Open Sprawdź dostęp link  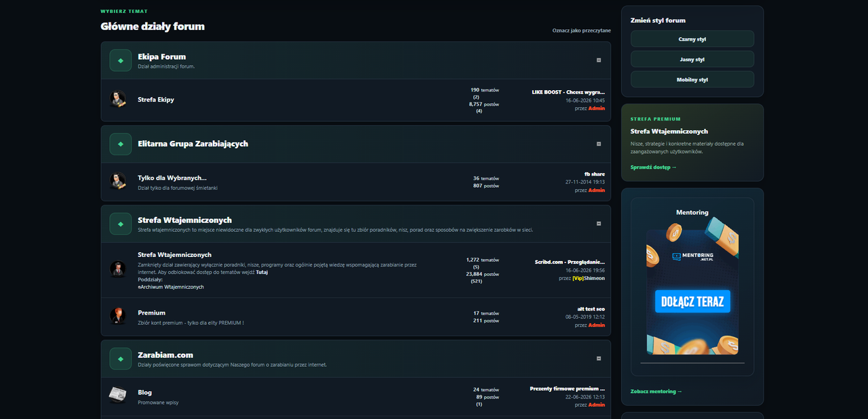click(x=654, y=167)
